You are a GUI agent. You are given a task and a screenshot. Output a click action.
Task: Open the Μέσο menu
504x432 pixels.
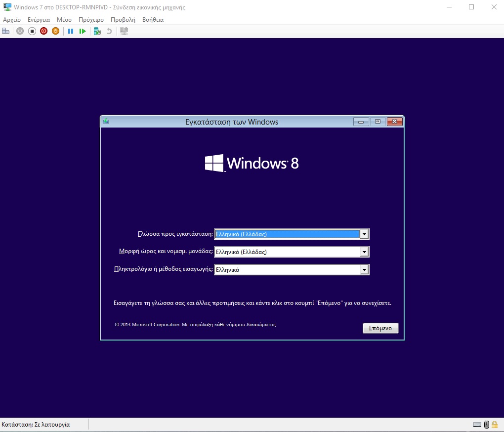pyautogui.click(x=64, y=20)
